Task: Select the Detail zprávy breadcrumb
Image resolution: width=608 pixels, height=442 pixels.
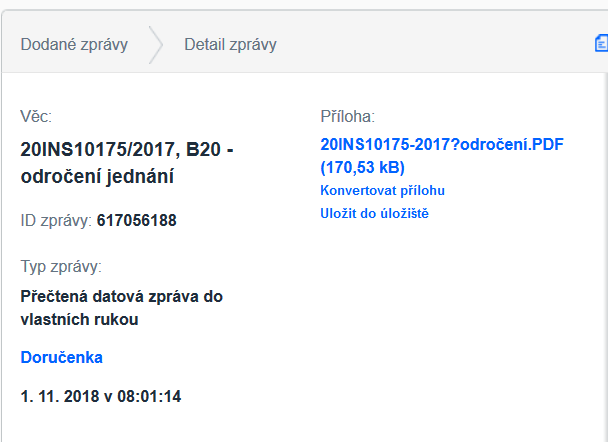Action: pos(230,45)
